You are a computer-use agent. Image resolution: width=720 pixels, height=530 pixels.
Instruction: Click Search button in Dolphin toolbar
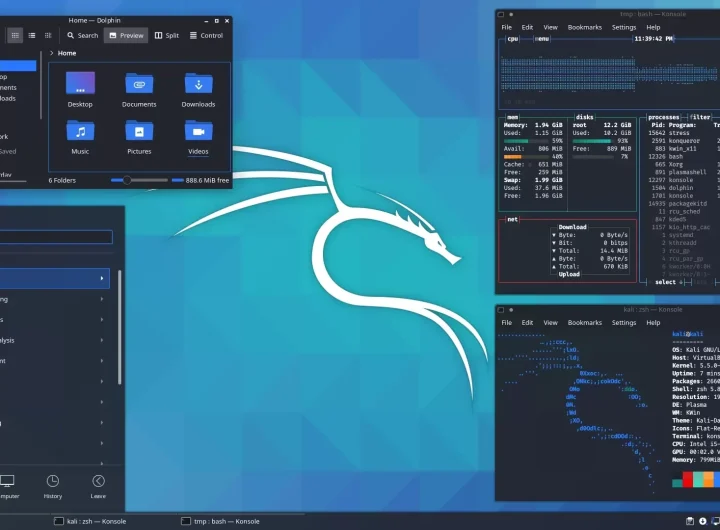83,35
